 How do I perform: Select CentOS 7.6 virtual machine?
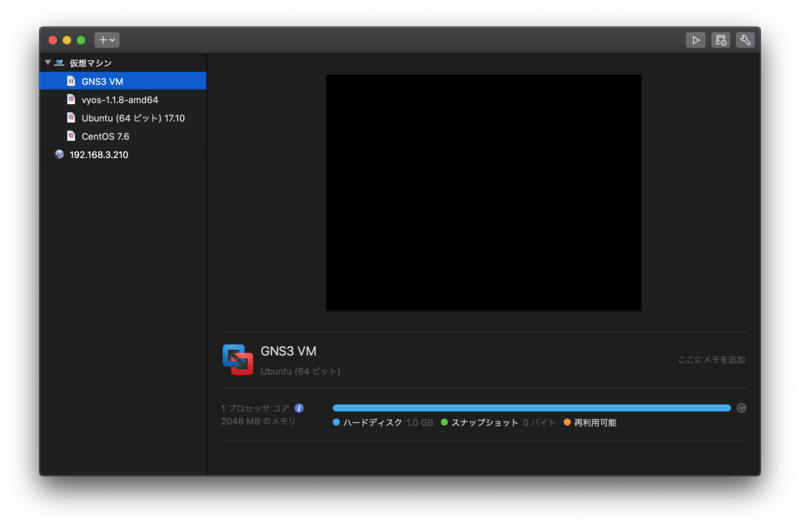123,136
